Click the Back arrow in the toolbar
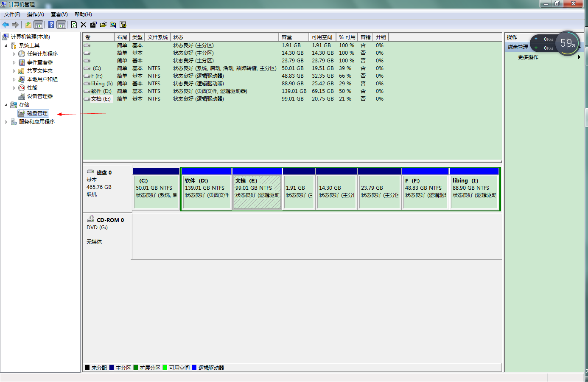Screen dimensions: 588x382 [x=6, y=25]
